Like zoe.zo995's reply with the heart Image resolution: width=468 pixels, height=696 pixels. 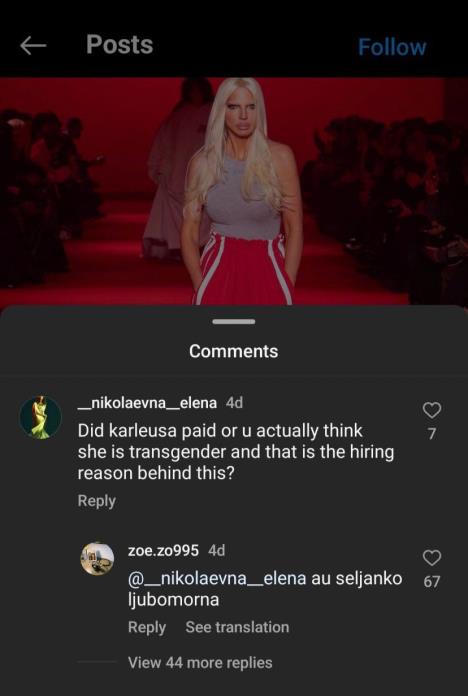pyautogui.click(x=432, y=558)
